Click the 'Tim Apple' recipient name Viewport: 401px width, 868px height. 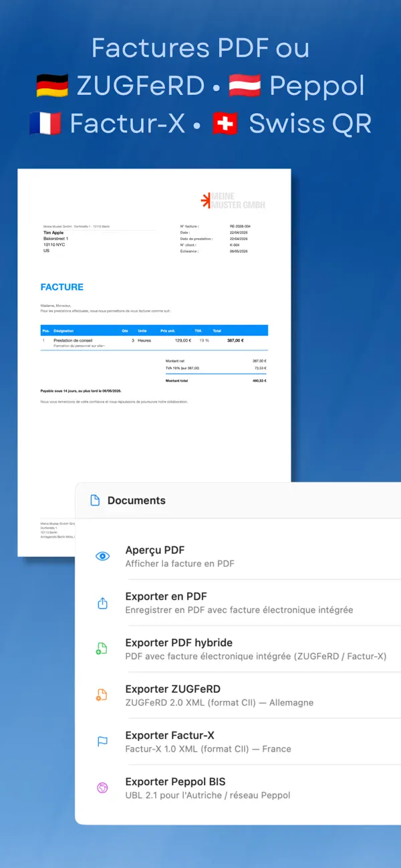coord(53,233)
